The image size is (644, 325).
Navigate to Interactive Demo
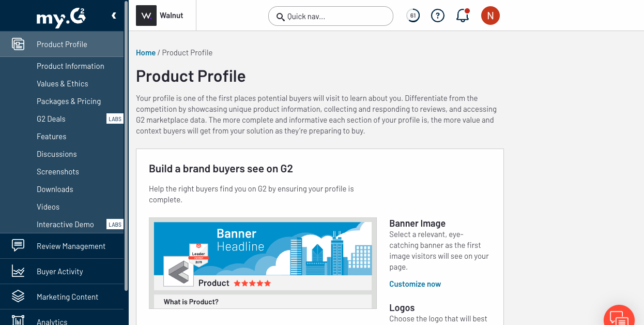click(x=65, y=225)
